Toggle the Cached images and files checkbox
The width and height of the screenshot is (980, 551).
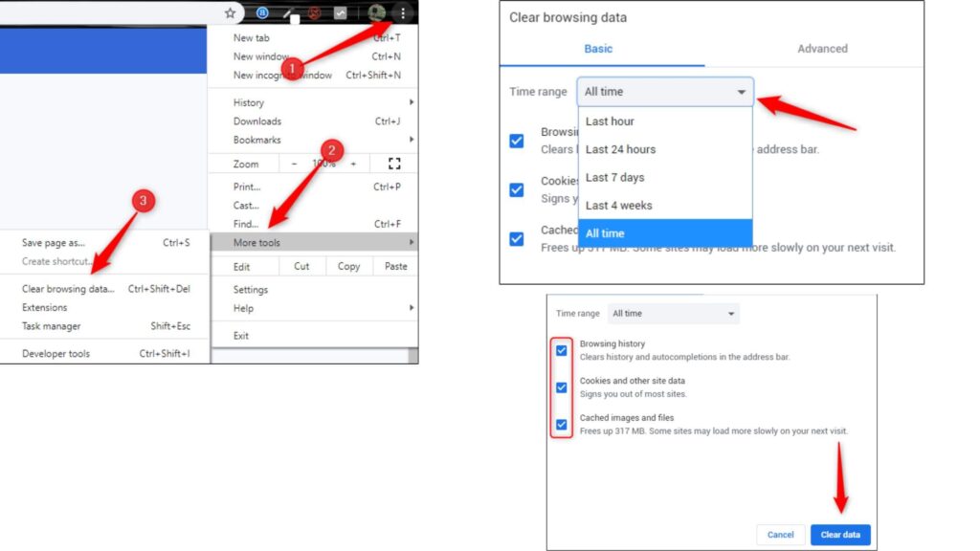click(x=562, y=425)
